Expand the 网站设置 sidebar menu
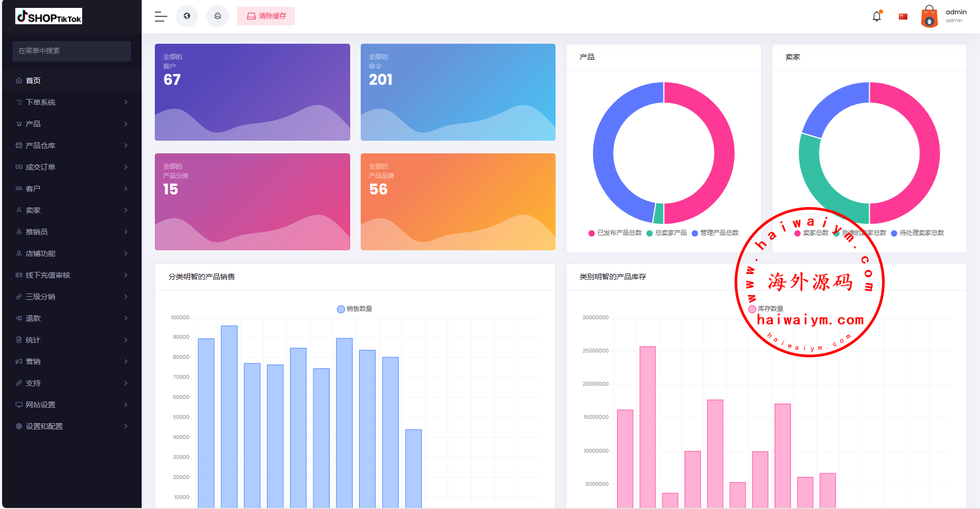 tap(72, 405)
